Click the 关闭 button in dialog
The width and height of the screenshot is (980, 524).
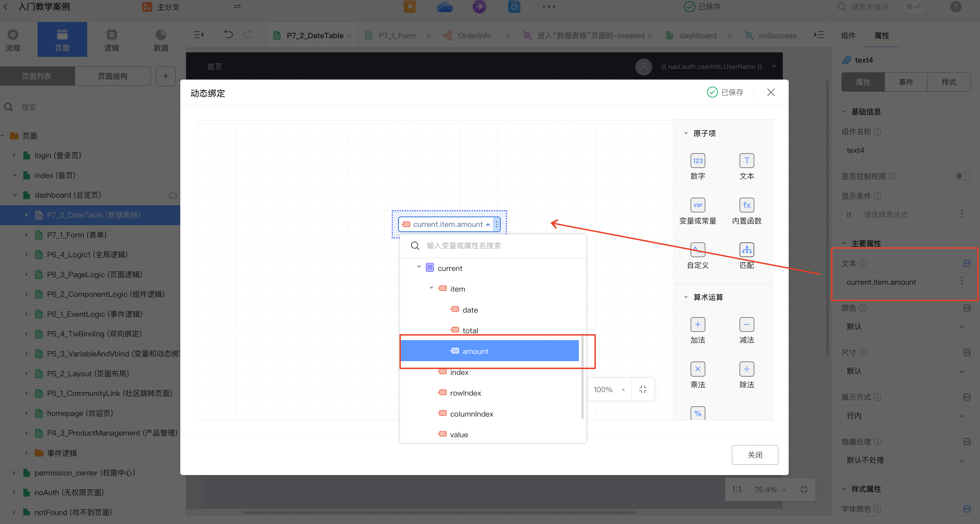click(x=755, y=454)
